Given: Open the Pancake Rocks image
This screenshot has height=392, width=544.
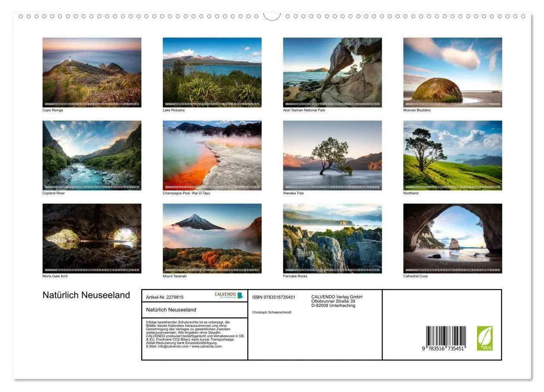Looking at the screenshot, I should 332,238.
